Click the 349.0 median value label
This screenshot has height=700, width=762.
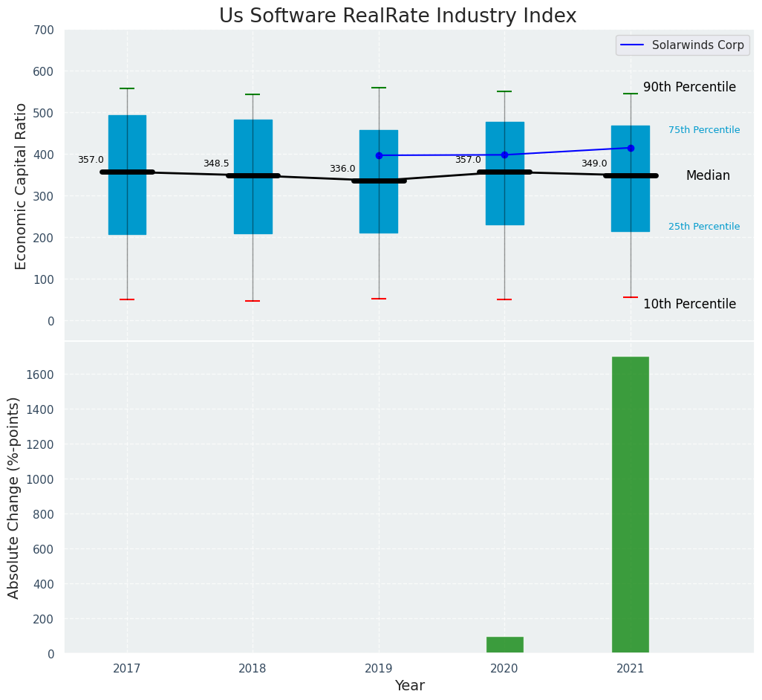pyautogui.click(x=594, y=163)
